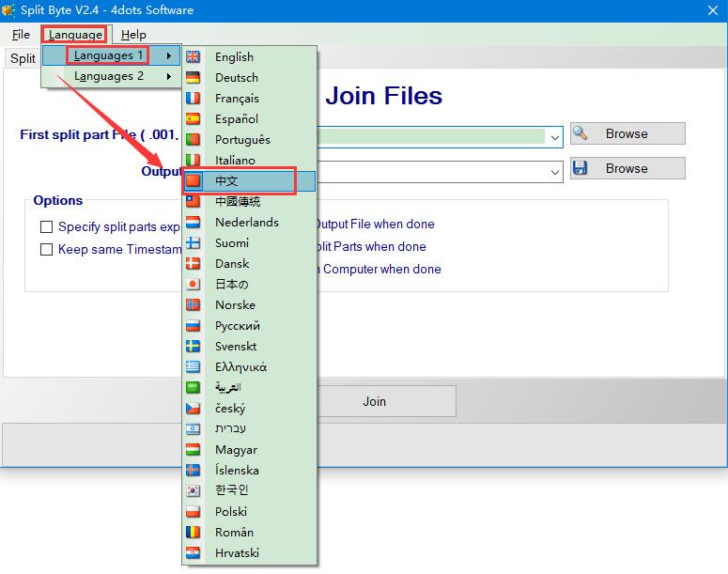Choose Español in the language menu
The width and height of the screenshot is (728, 574).
click(237, 119)
